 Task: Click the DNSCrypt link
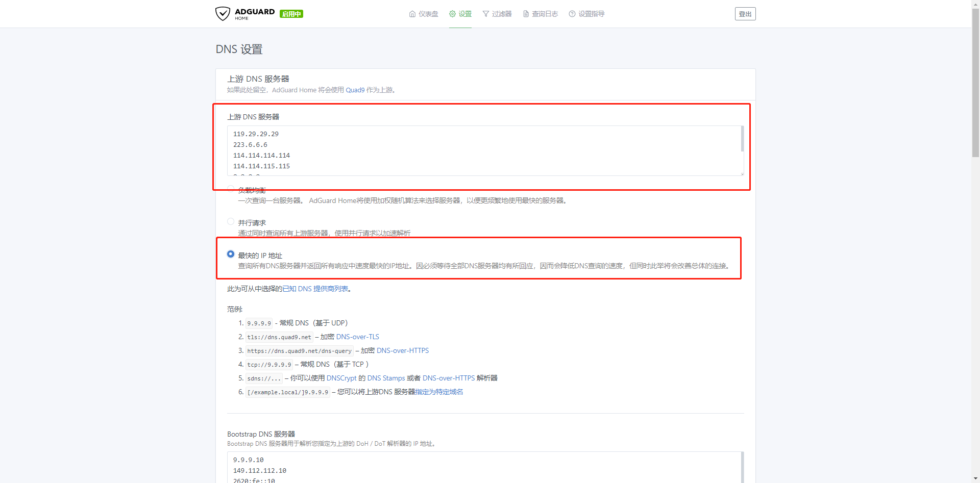(x=341, y=378)
